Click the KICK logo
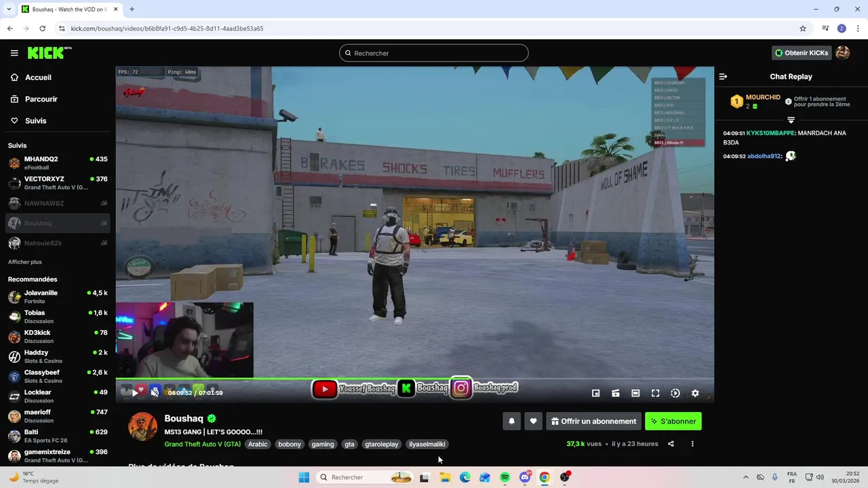Viewport: 868px width, 488px height. point(50,53)
